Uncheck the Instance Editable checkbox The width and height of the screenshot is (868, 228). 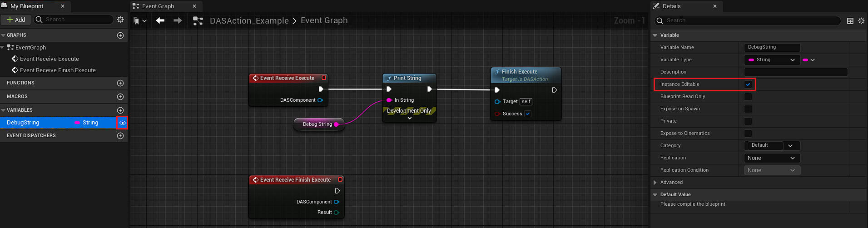(x=748, y=84)
